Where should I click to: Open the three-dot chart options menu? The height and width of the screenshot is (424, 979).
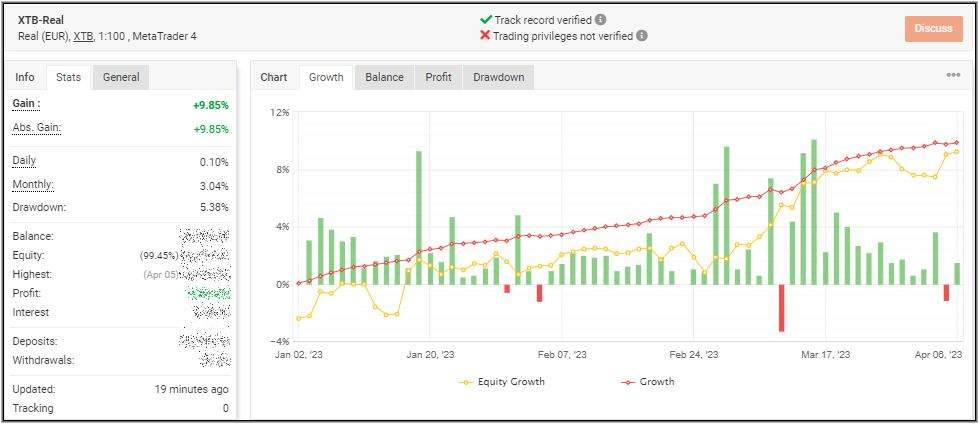click(x=953, y=75)
